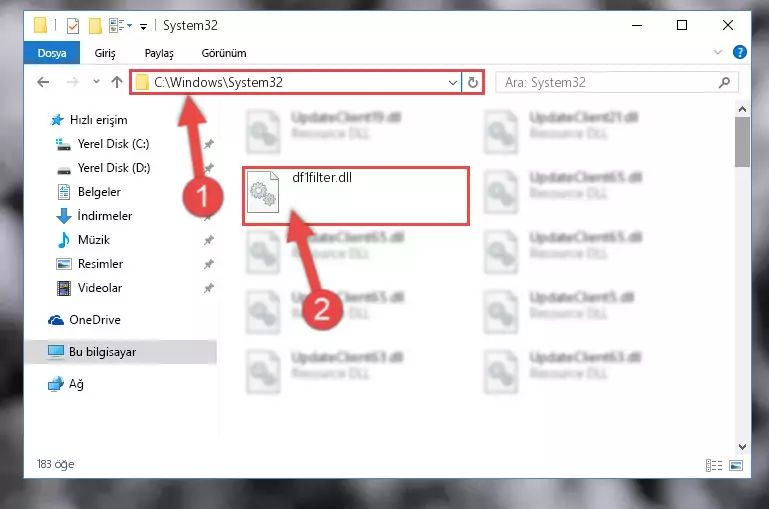Open Resimler folder in sidebar
This screenshot has height=509, width=769.
click(x=101, y=264)
